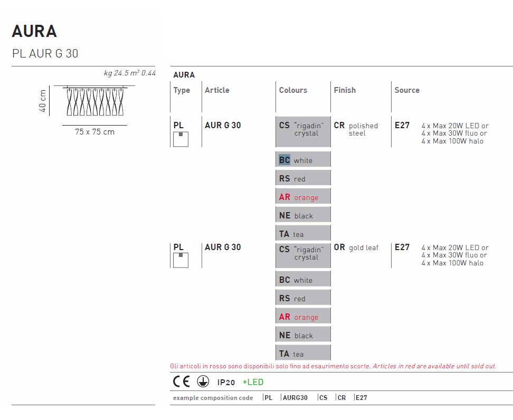Select NE black in the gold leaf group
Viewport: 513px width, 420px height.
303,335
